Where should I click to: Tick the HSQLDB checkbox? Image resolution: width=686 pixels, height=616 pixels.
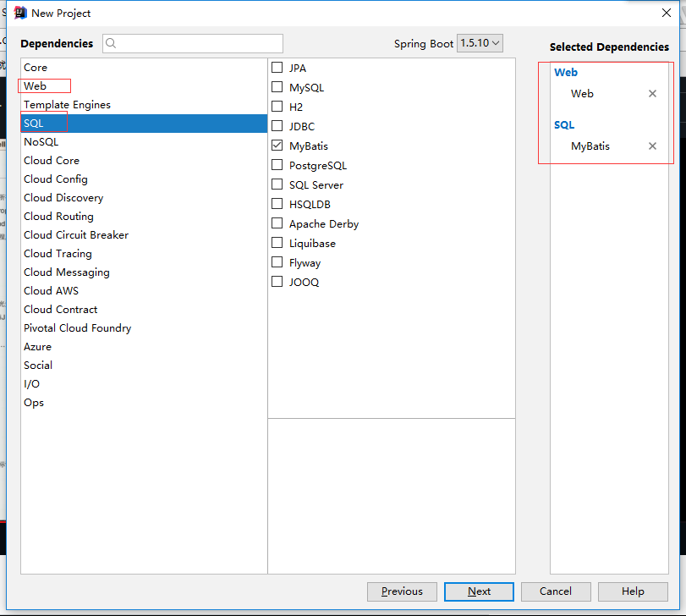pyautogui.click(x=277, y=204)
